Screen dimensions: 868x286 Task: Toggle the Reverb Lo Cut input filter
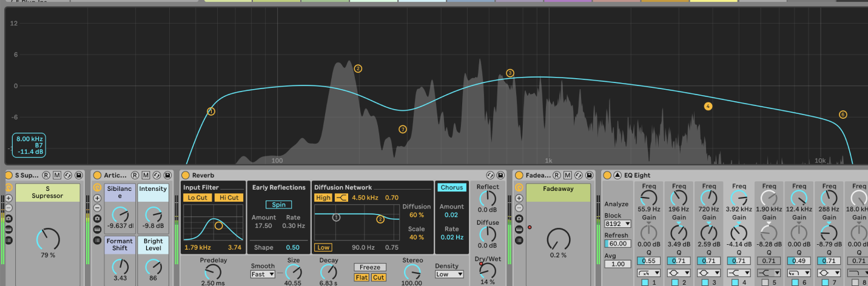pos(197,198)
